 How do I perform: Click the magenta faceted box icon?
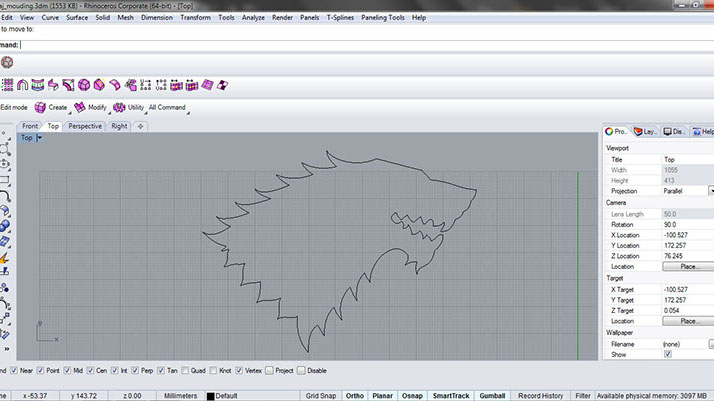point(99,85)
